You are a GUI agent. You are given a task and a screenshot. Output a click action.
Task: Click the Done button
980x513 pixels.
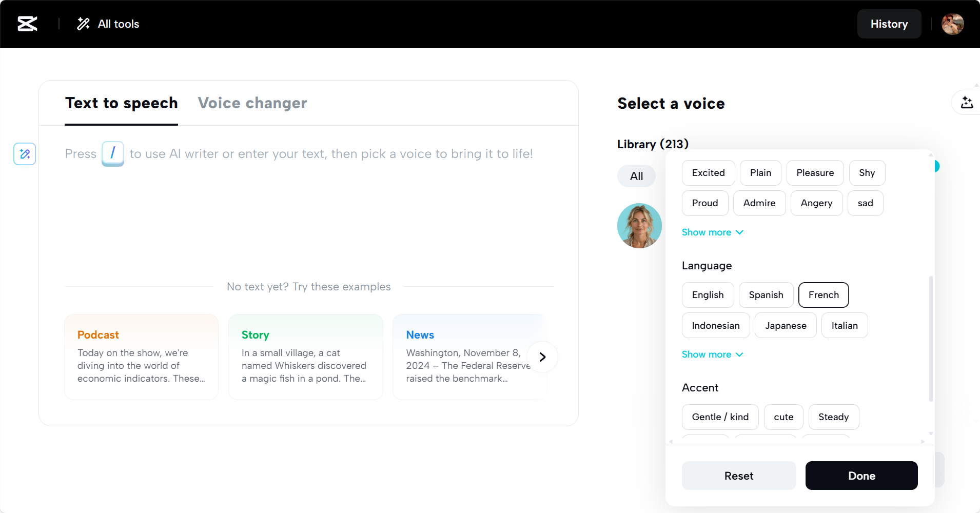click(861, 476)
